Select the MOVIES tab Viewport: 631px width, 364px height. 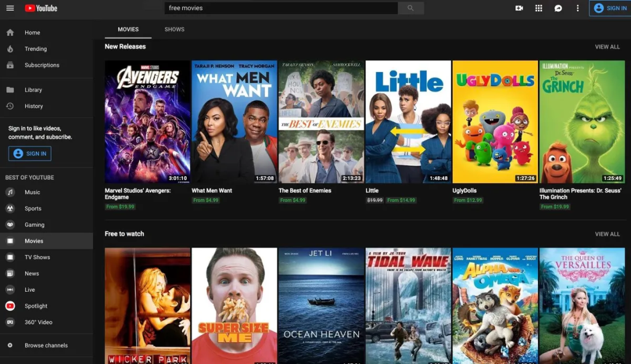128,29
